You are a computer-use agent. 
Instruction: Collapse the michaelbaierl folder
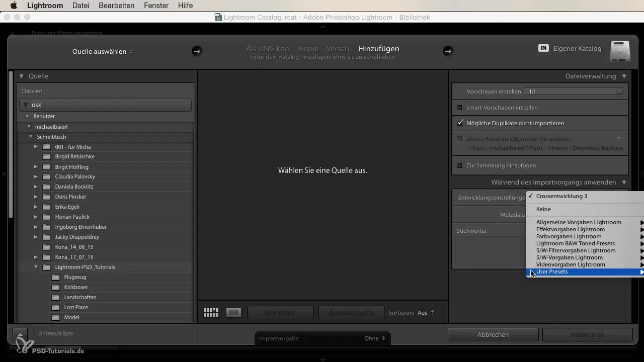[30, 127]
